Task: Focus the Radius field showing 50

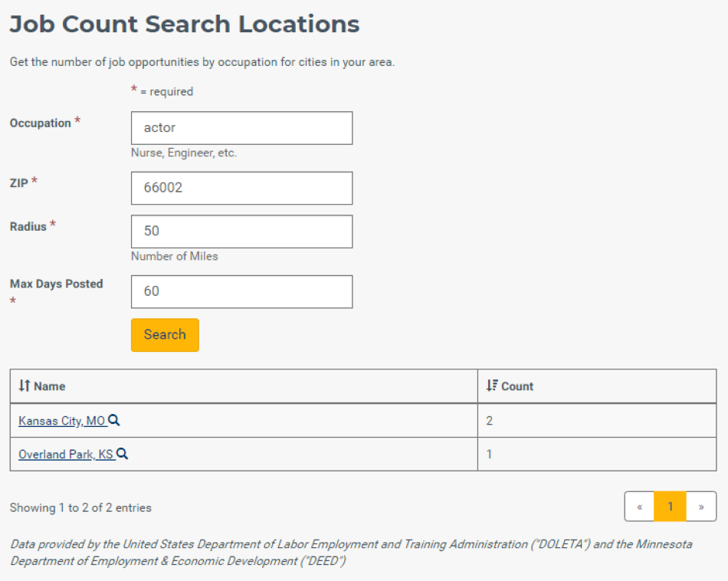Action: [x=242, y=231]
